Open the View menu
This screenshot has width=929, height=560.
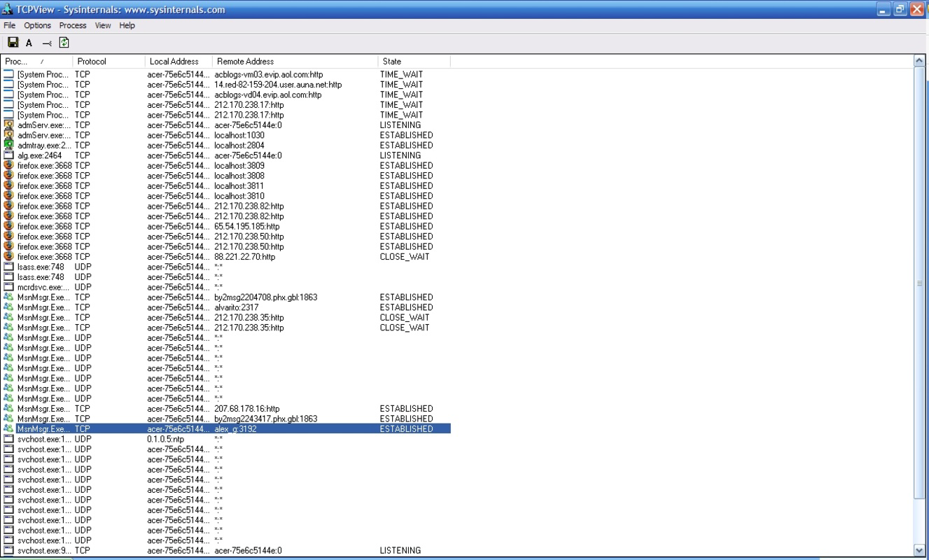pyautogui.click(x=102, y=25)
